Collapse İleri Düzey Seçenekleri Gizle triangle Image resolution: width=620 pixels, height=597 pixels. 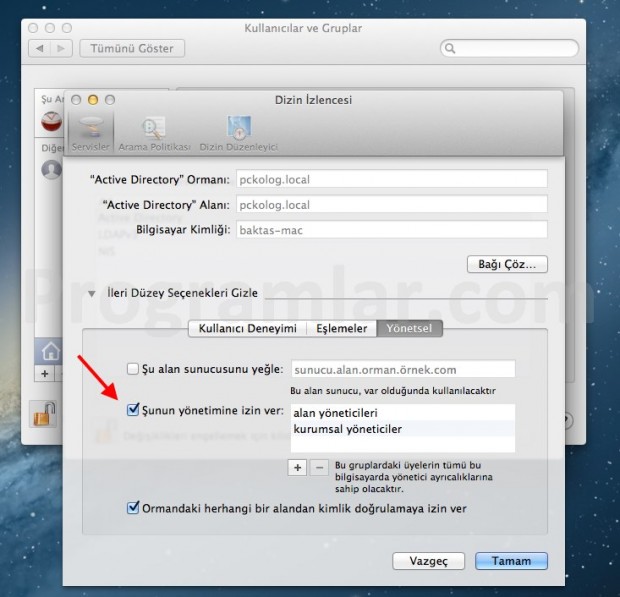pos(92,294)
